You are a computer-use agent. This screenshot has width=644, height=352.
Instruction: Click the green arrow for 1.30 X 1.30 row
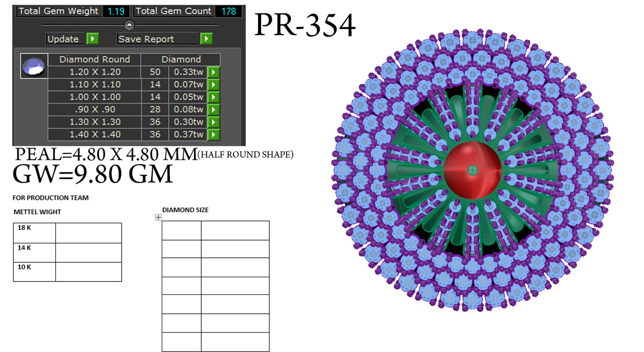[x=214, y=122]
